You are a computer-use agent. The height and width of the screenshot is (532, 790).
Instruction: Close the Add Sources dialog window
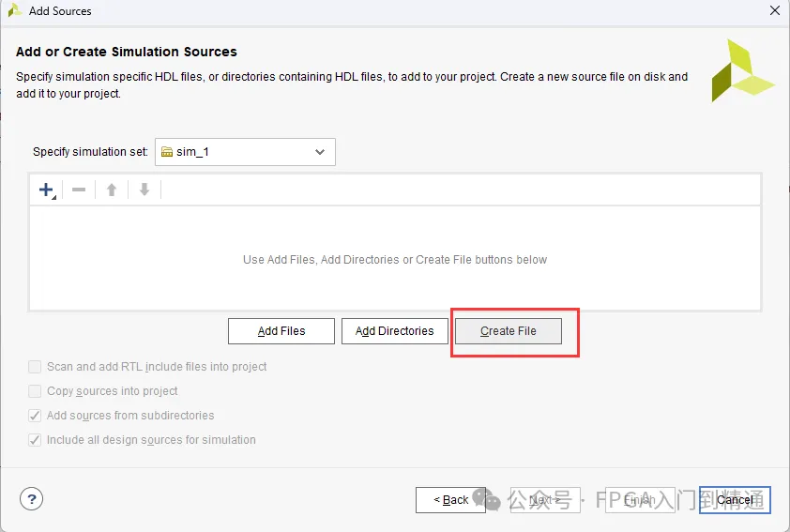click(774, 11)
